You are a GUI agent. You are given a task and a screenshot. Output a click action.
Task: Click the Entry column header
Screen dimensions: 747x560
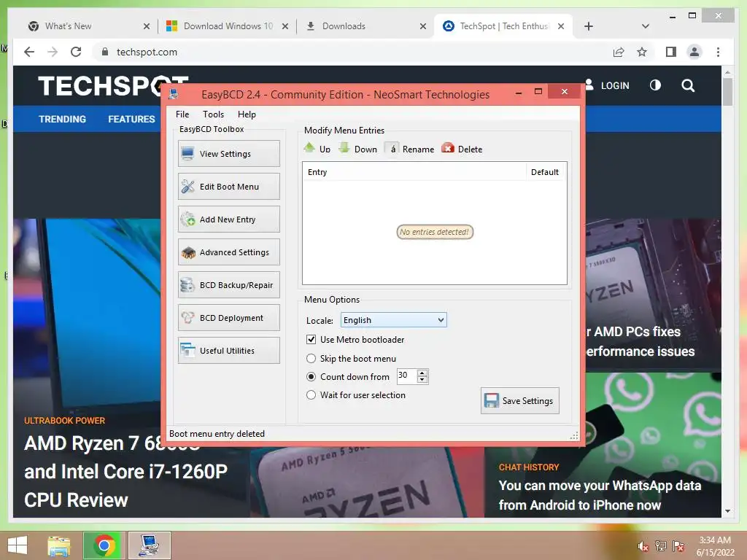414,172
